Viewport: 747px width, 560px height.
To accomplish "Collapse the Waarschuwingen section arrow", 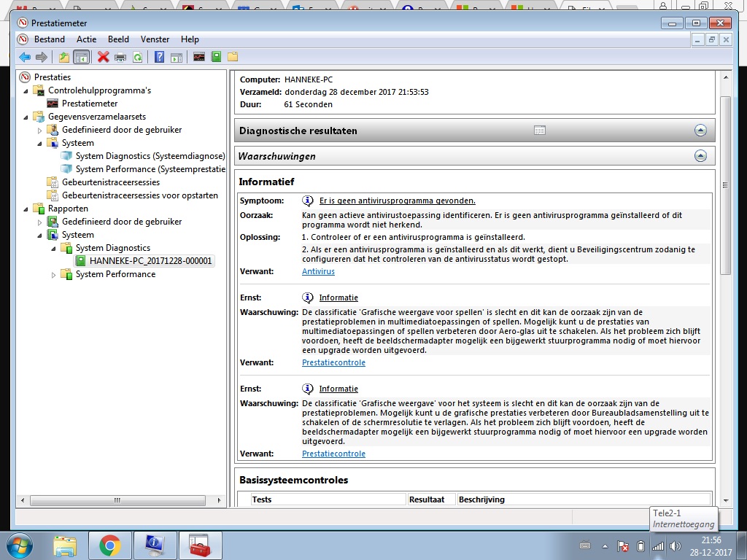I will click(700, 156).
